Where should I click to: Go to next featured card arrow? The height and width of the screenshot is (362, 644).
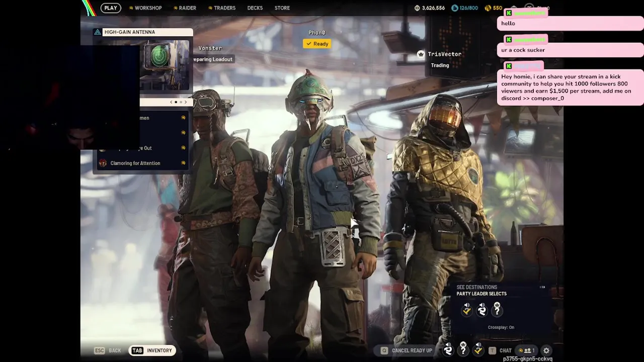coord(185,102)
